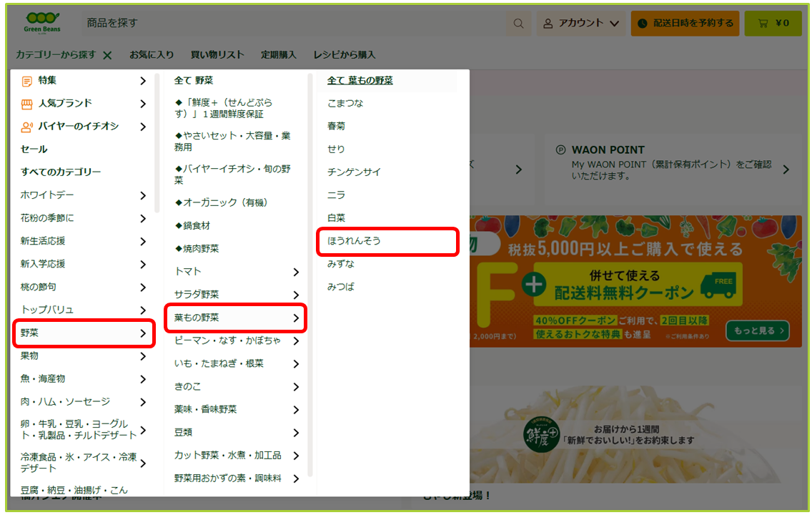The width and height of the screenshot is (812, 515).
Task: Open 野菜用おかずの素・調味料 subcategory
Action: (x=237, y=479)
